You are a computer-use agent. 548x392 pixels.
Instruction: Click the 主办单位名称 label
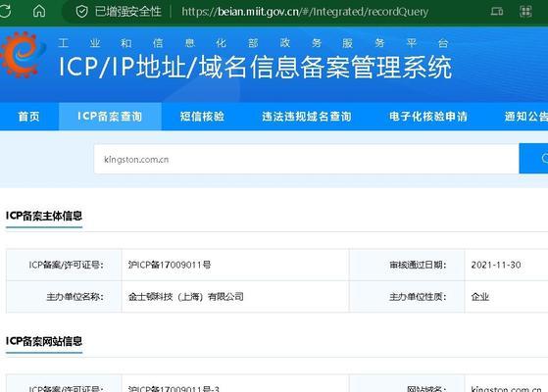pos(75,297)
